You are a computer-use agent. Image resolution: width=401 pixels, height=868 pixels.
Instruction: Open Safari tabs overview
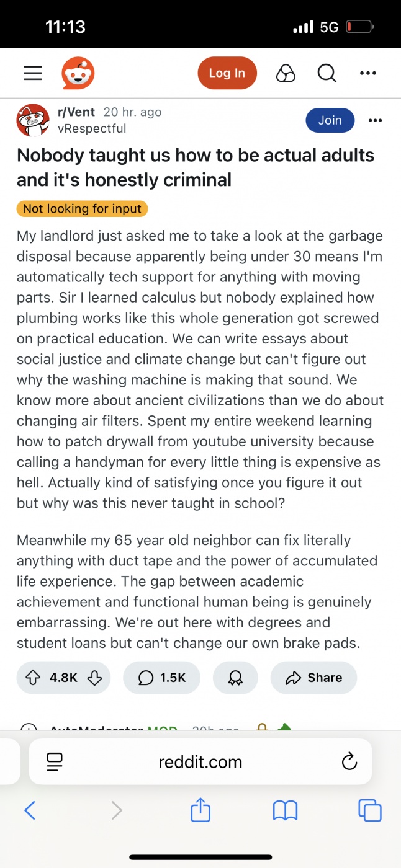tap(369, 810)
